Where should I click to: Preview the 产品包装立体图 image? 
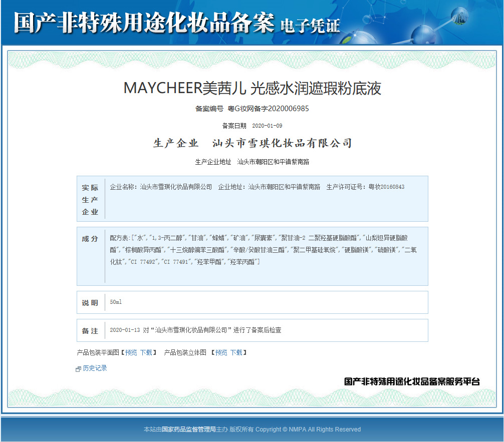tap(221, 353)
